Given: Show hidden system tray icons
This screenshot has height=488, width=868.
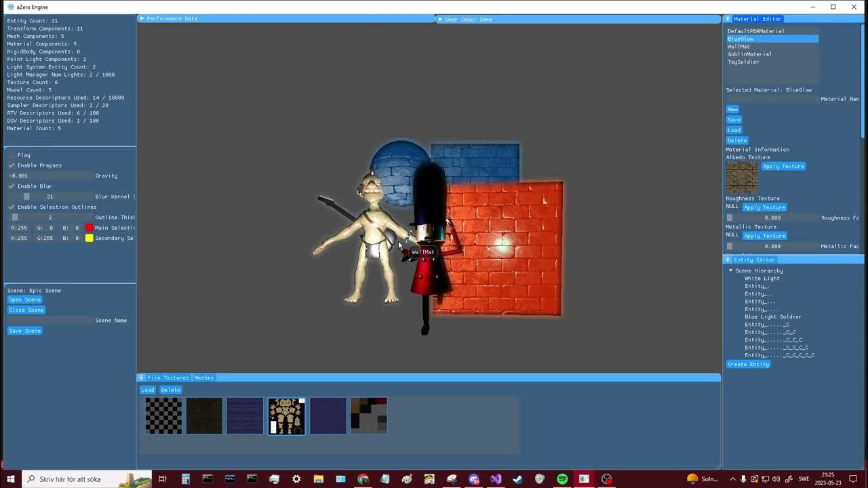Looking at the screenshot, I should [732, 479].
